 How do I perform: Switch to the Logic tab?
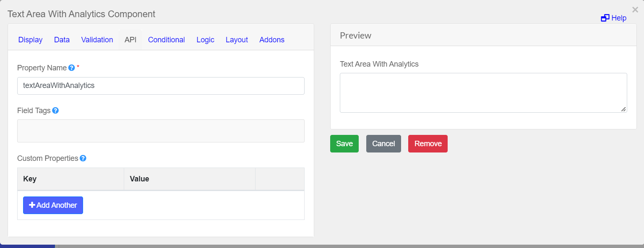point(205,40)
